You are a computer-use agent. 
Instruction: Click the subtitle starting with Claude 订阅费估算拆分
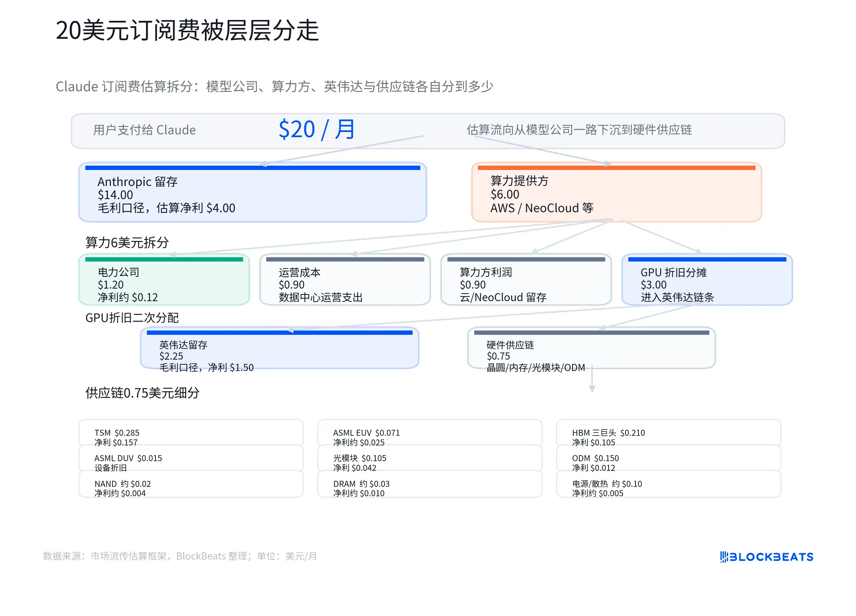pyautogui.click(x=274, y=86)
